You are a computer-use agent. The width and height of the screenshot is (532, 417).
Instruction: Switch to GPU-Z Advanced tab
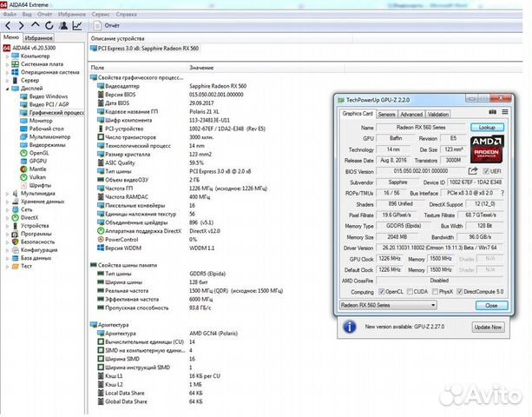(x=411, y=115)
